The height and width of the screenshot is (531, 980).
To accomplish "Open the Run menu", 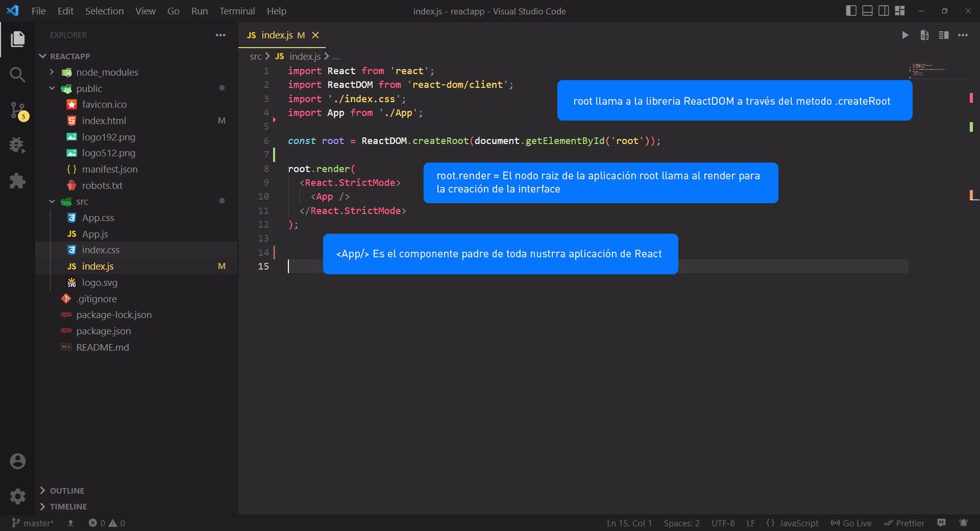I will coord(200,11).
